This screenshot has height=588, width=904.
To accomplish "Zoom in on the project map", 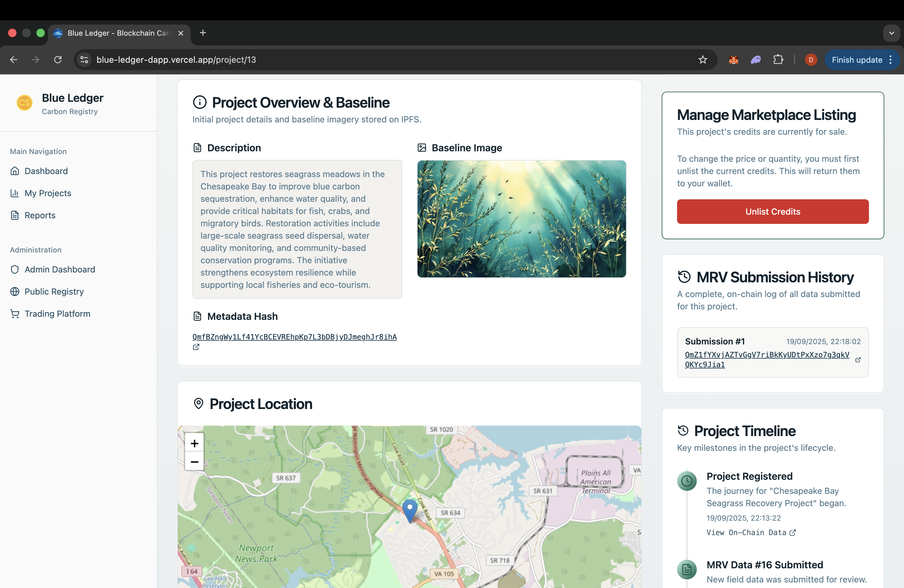I will point(194,443).
